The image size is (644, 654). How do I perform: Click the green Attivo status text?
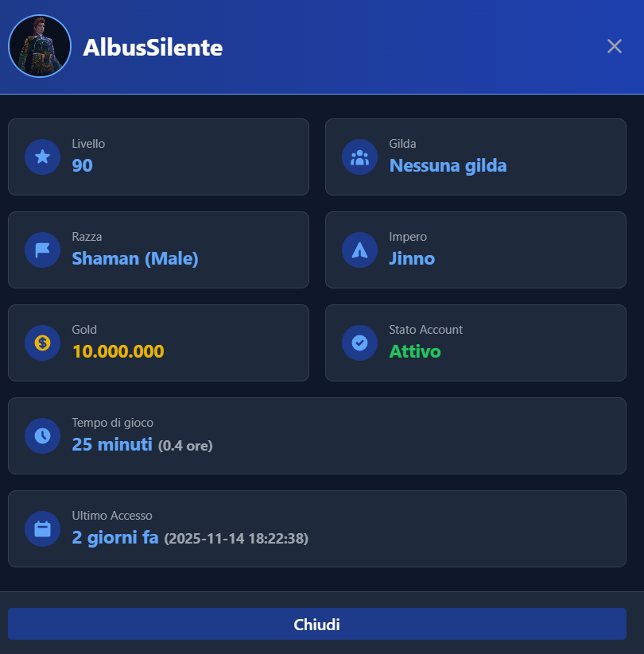[414, 351]
